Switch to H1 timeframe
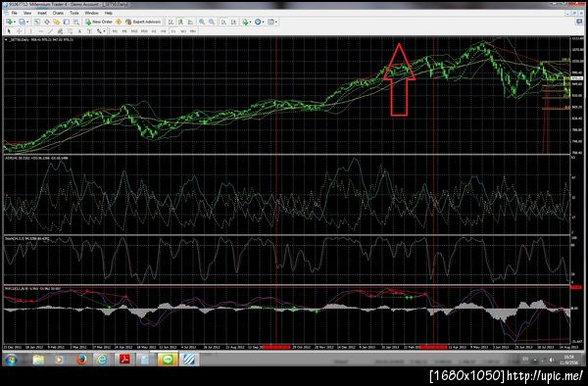Screen dimensions: 588x386 154,31
